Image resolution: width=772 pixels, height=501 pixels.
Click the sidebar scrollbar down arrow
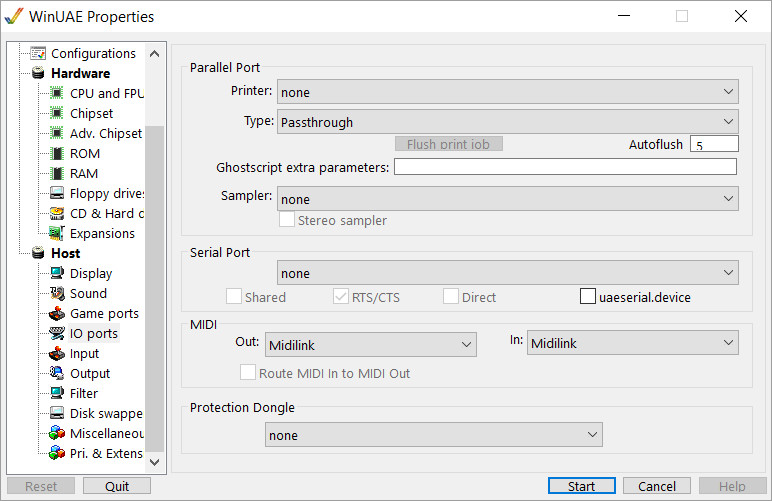click(x=155, y=462)
